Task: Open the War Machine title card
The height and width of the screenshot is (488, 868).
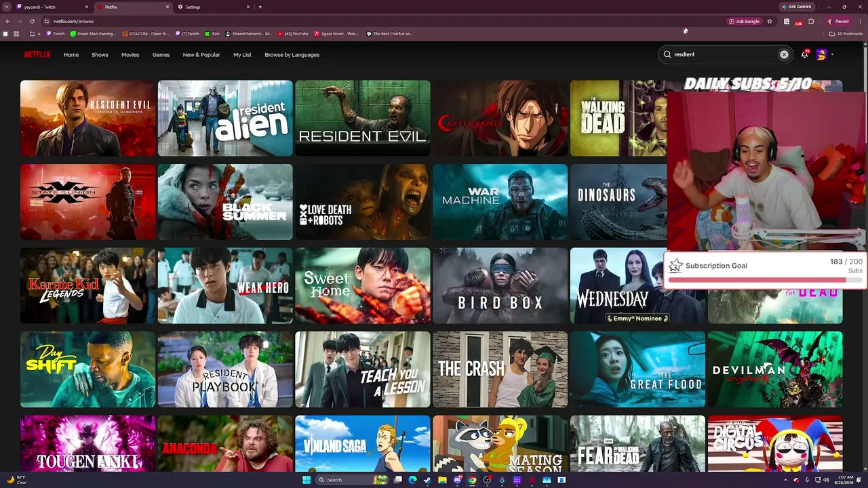Action: (x=500, y=202)
